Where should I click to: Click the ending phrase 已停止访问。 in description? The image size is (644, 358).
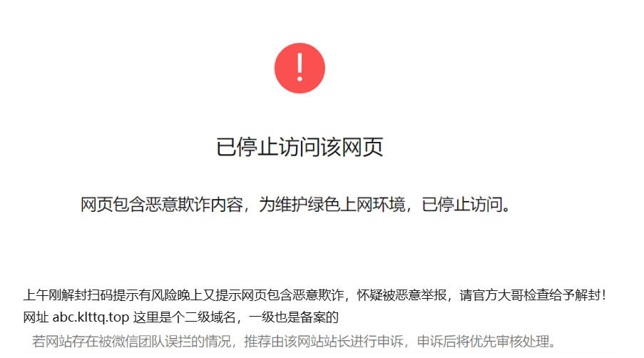pyautogui.click(x=466, y=205)
